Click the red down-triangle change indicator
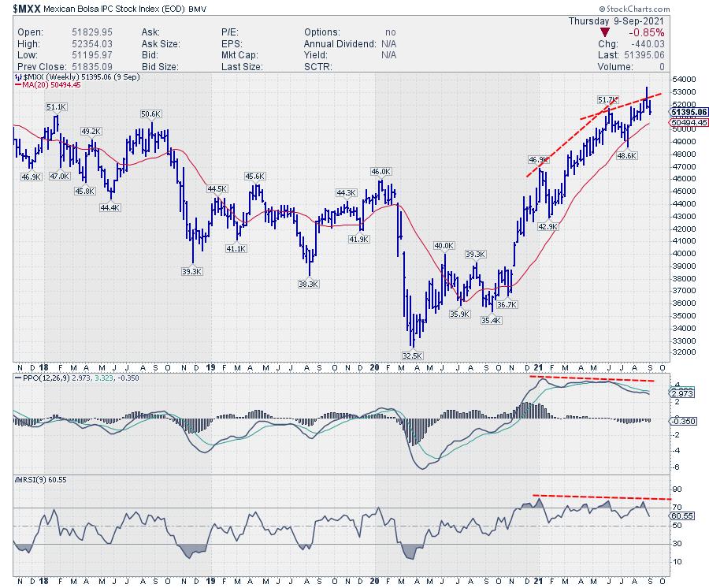The image size is (709, 588). point(604,32)
